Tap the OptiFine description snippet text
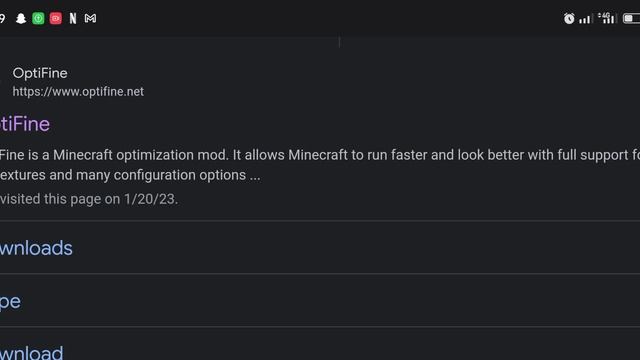This screenshot has width=640, height=360. click(320, 165)
